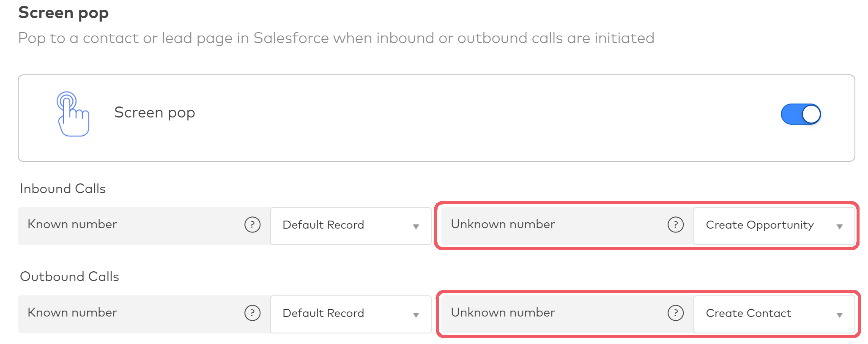Click help icon for inbound Unknown number
Viewport: 868px width, 344px height.
click(x=676, y=225)
